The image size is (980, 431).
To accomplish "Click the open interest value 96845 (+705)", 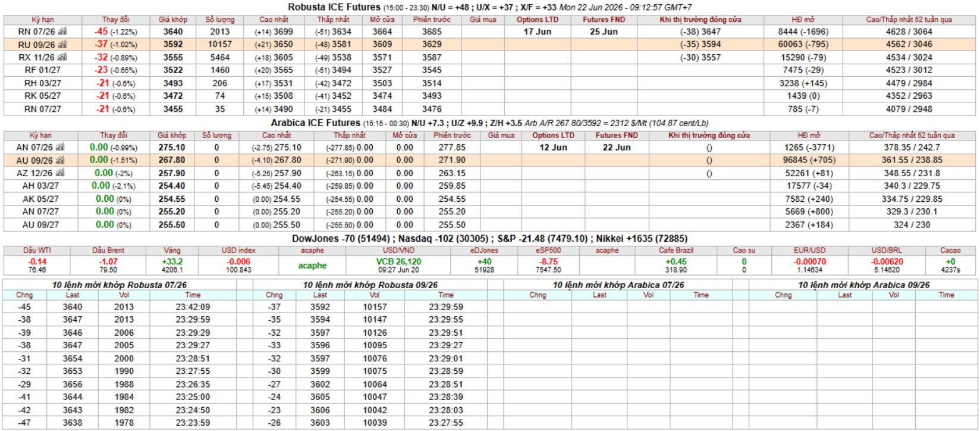I will (x=809, y=160).
